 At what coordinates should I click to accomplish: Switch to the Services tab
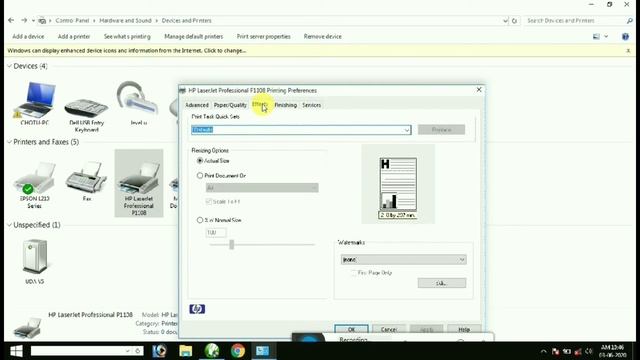pos(311,105)
